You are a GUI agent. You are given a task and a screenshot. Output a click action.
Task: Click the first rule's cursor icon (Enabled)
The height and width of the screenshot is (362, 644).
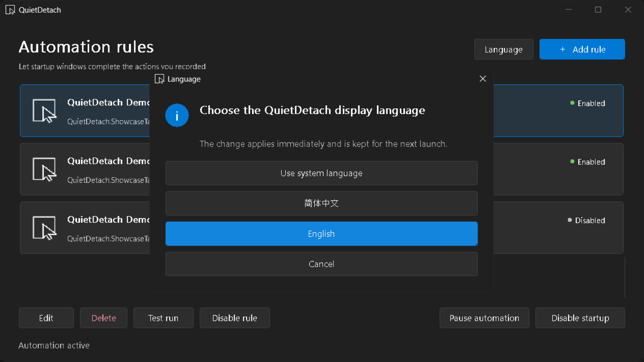(44, 111)
